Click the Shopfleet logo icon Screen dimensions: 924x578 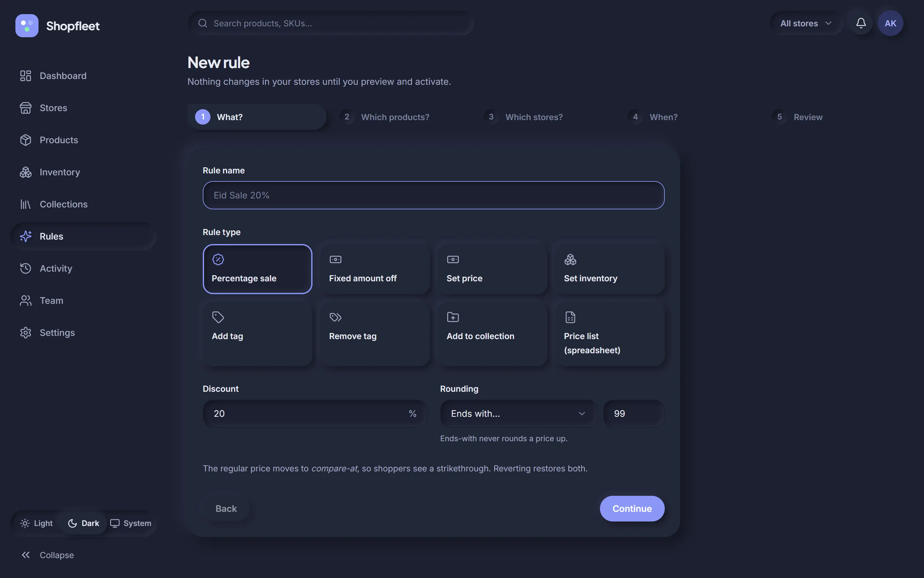(27, 26)
